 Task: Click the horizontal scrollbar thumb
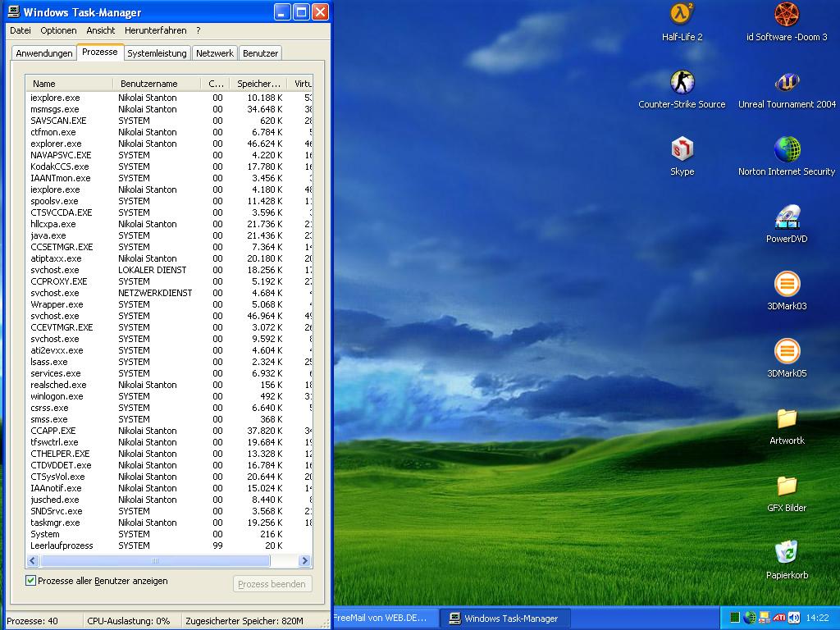click(x=155, y=560)
